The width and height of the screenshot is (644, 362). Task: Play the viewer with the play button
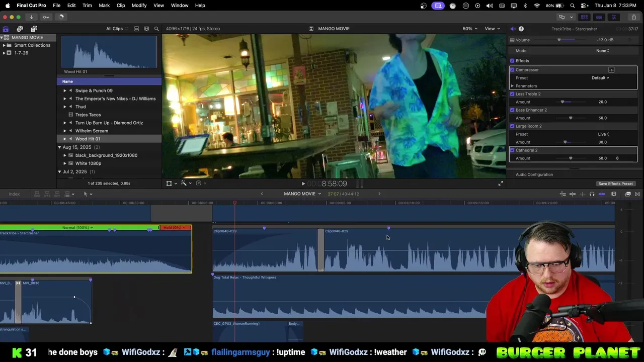tap(303, 184)
